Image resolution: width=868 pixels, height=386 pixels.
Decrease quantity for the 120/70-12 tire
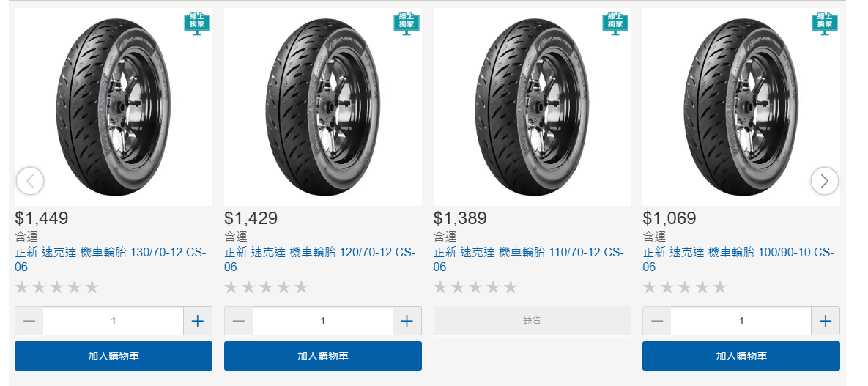[x=239, y=321]
